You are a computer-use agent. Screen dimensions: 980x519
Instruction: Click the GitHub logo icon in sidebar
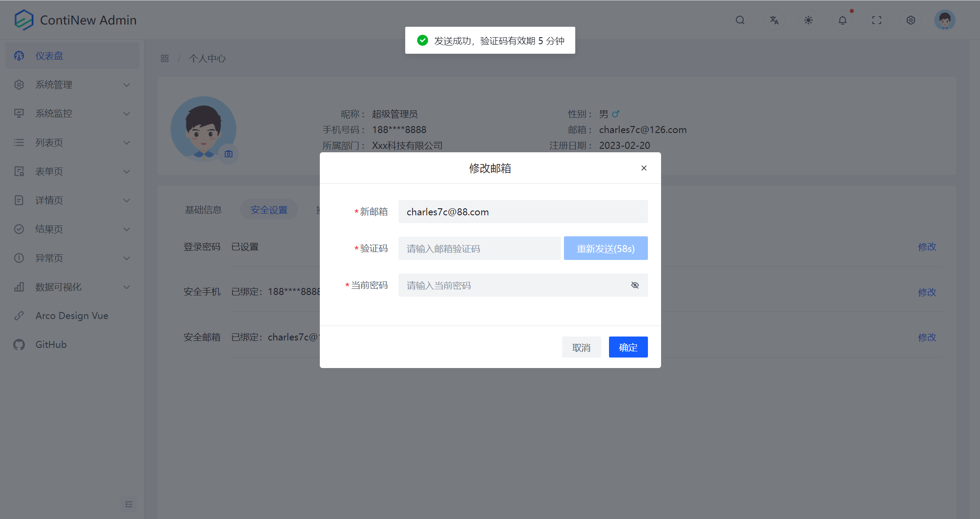[19, 345]
